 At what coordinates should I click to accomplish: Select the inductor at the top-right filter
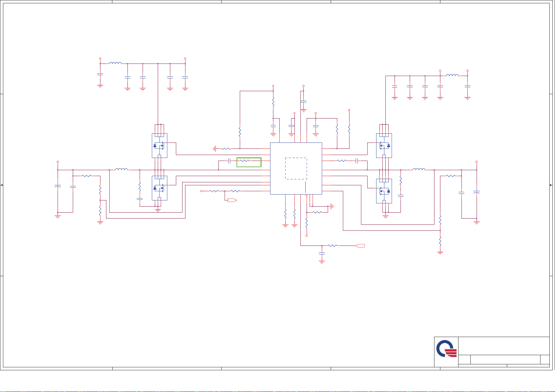(452, 75)
